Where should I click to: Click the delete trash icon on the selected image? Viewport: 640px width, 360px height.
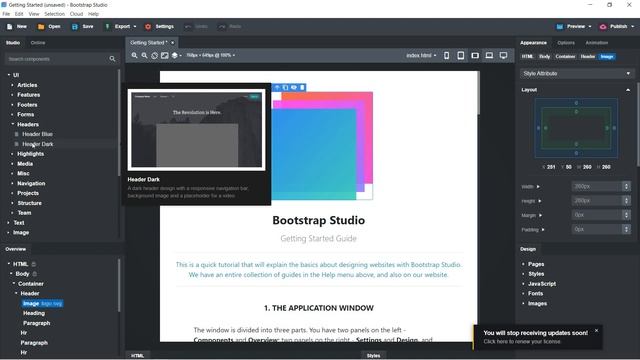302,87
